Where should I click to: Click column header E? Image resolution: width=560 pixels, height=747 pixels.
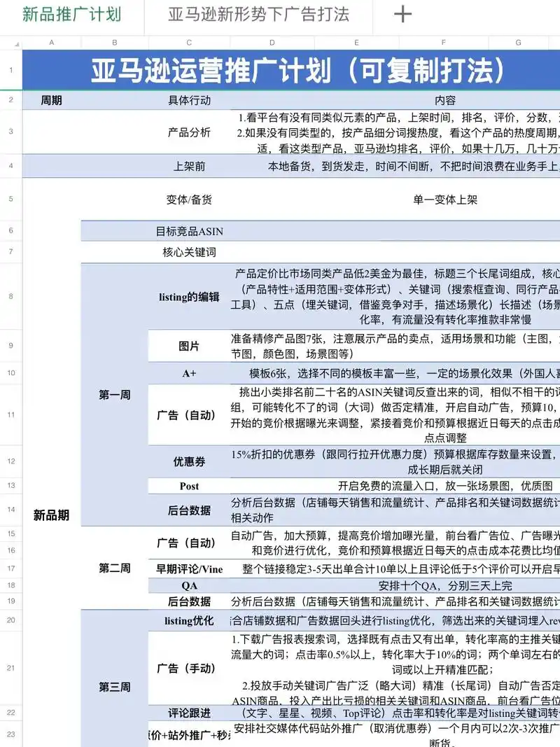tap(356, 42)
